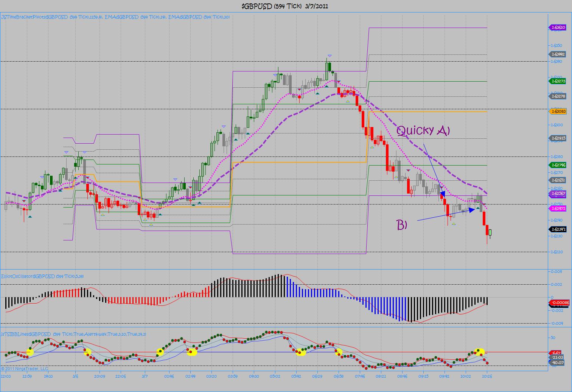The height and width of the screenshot is (392, 572).
Task: Click the gray -21.03 value marker
Action: pos(557,357)
